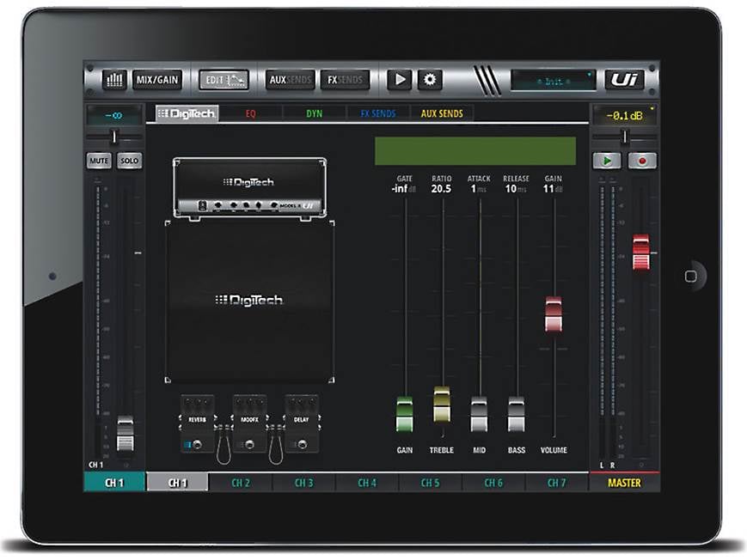Open the FX SENDS view
This screenshot has width=747, height=560.
[346, 78]
